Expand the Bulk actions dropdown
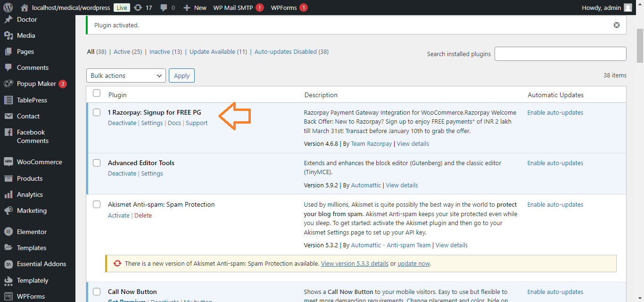The width and height of the screenshot is (644, 302). click(x=126, y=75)
